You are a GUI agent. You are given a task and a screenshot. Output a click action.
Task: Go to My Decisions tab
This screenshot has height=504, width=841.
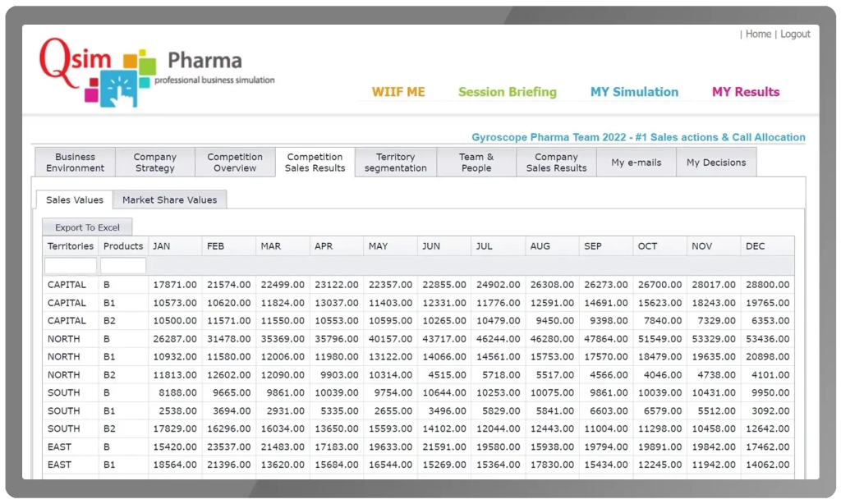tap(716, 163)
